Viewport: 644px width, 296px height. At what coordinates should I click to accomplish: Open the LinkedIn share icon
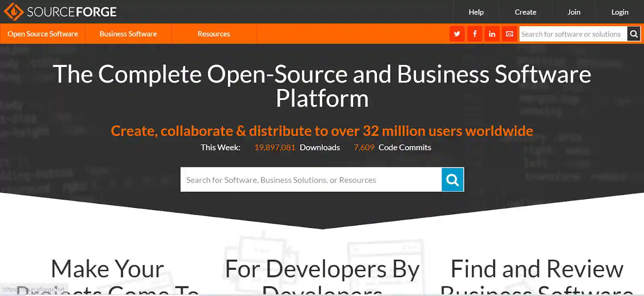click(x=492, y=34)
